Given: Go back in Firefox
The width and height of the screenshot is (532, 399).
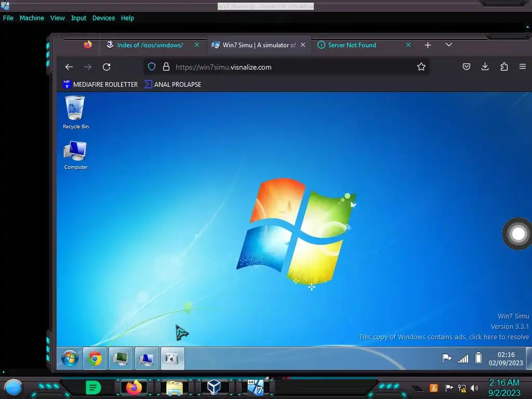Looking at the screenshot, I should [69, 67].
